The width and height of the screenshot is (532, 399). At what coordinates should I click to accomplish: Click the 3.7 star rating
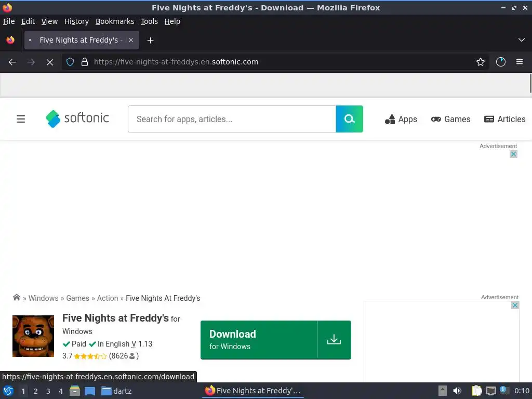(85, 356)
